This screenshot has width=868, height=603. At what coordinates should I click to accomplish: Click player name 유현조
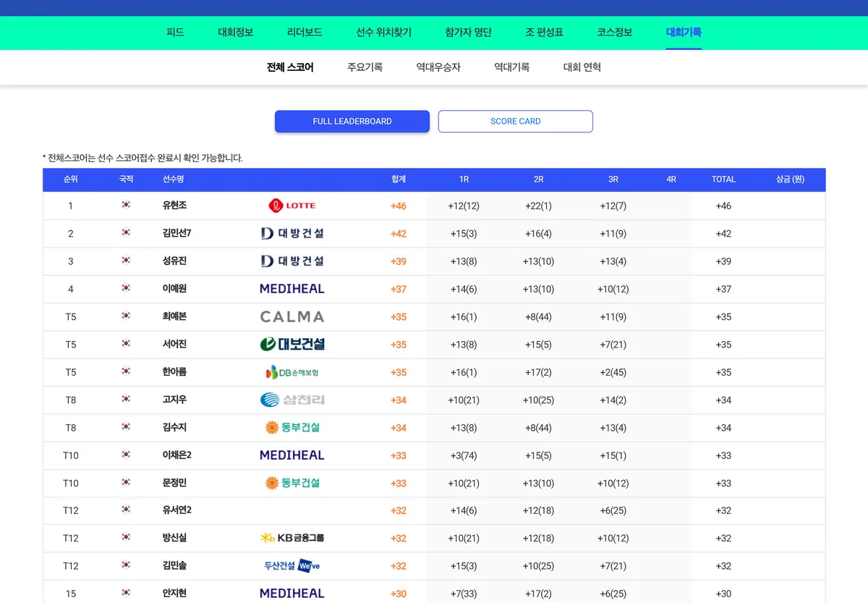(x=175, y=206)
